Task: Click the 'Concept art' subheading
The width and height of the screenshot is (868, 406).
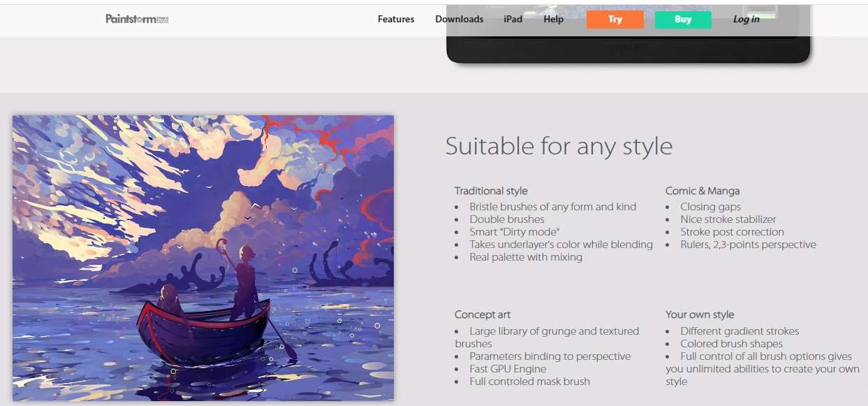Action: coord(483,314)
